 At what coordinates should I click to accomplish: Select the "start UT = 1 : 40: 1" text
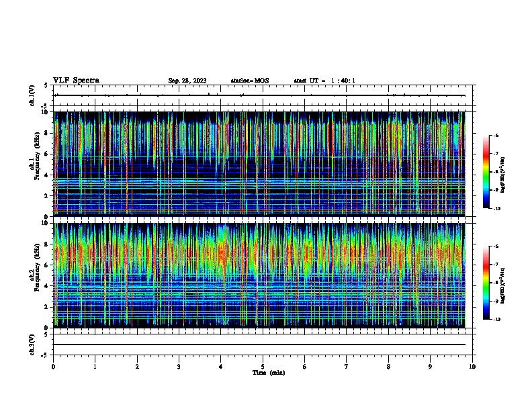pyautogui.click(x=324, y=81)
